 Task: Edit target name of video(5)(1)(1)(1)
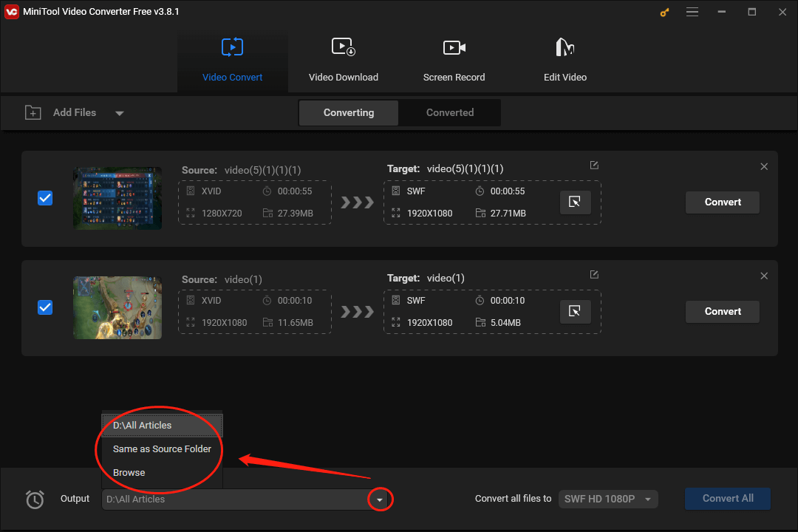594,165
